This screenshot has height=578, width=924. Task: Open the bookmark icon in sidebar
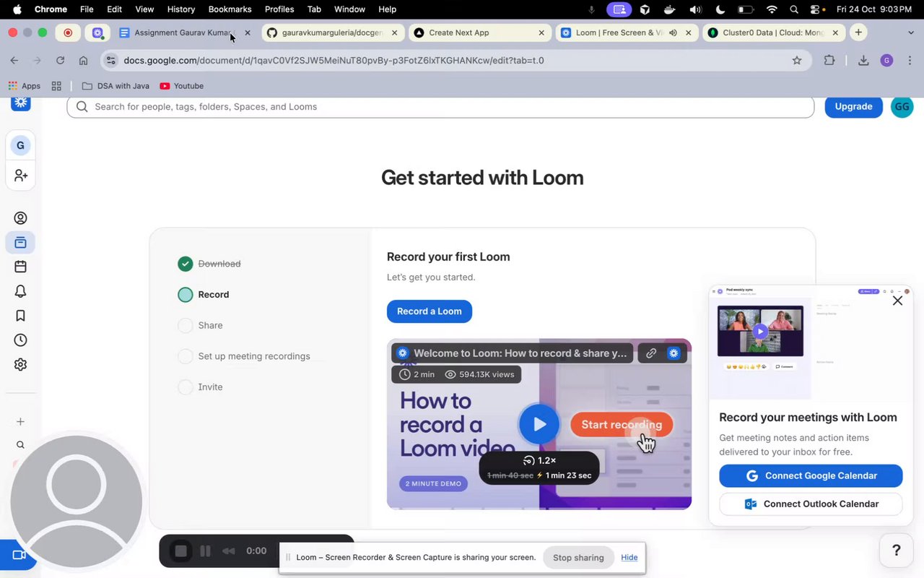coord(20,316)
